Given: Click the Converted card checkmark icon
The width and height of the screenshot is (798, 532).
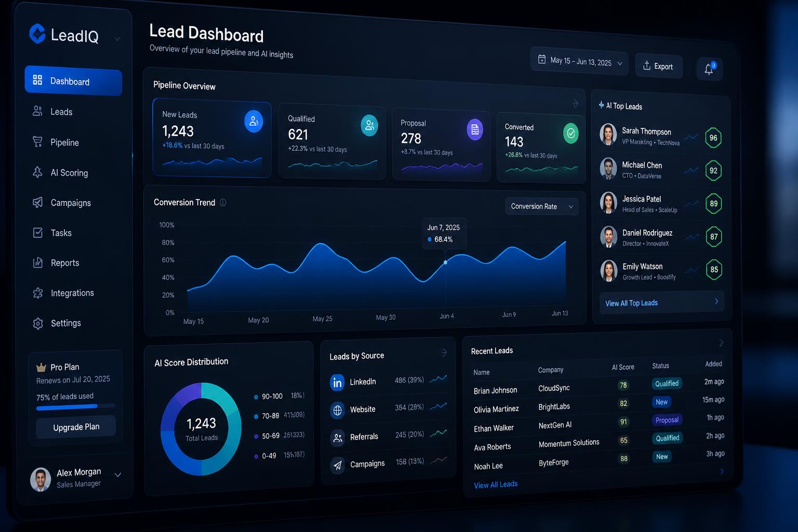Looking at the screenshot, I should click(571, 134).
